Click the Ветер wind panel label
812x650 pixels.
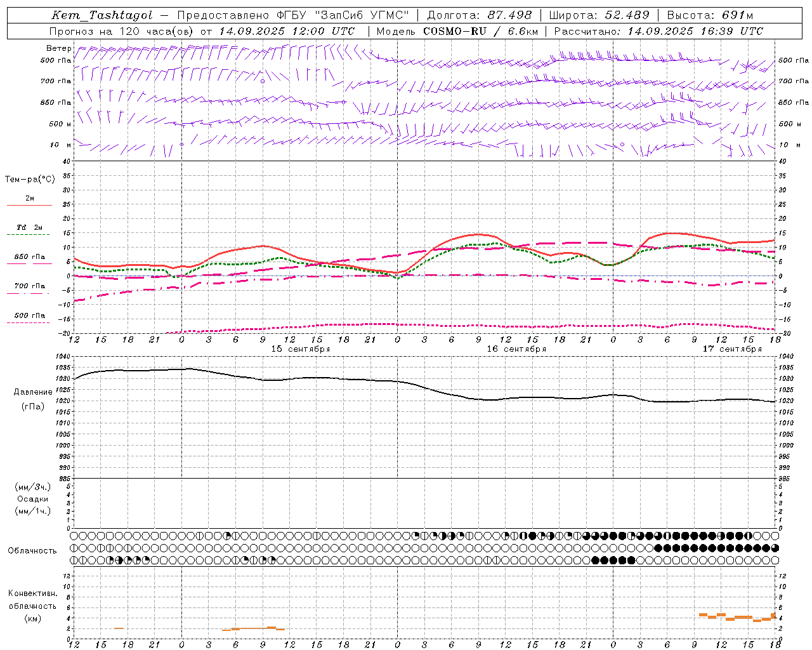pyautogui.click(x=59, y=48)
